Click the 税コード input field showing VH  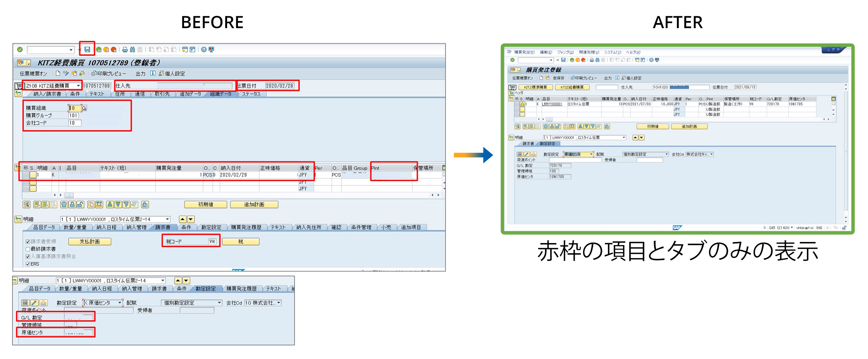pyautogui.click(x=212, y=242)
